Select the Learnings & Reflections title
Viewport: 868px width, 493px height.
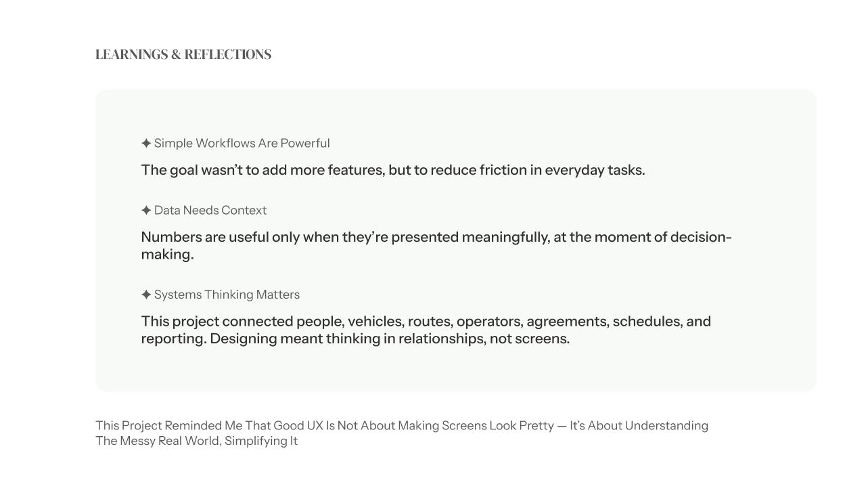183,55
